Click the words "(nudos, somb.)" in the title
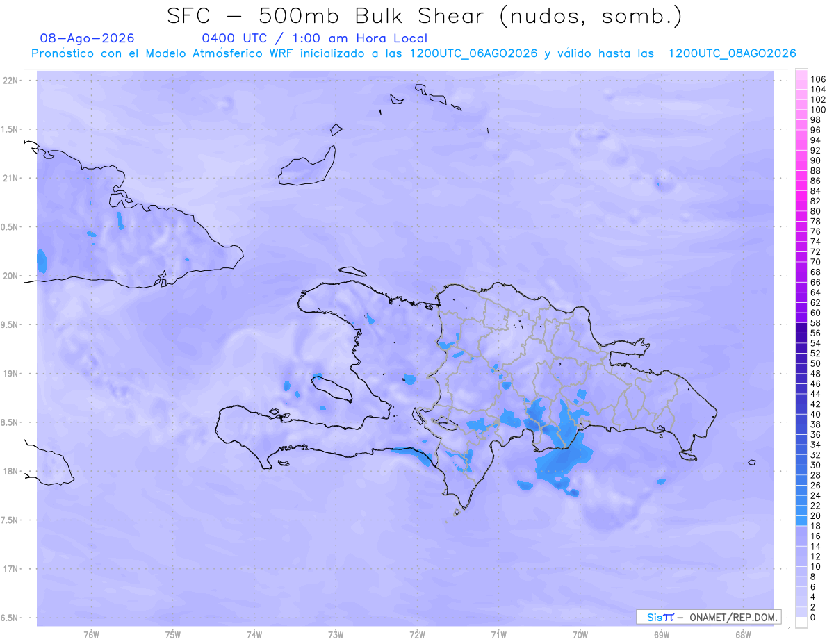 click(x=590, y=17)
